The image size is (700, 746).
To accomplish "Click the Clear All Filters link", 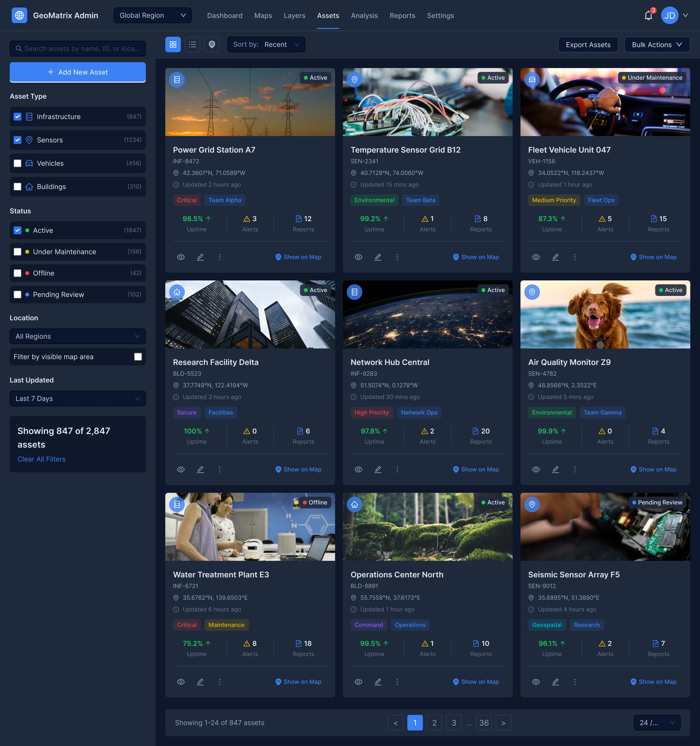I will [x=42, y=459].
